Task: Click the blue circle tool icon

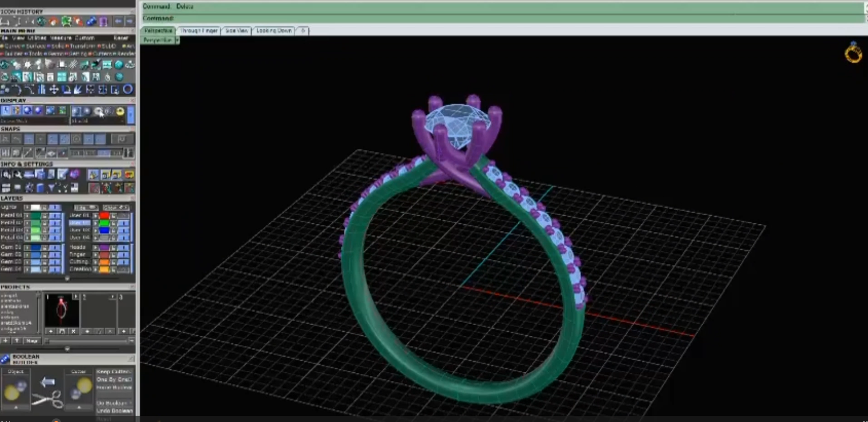Action: (128, 89)
